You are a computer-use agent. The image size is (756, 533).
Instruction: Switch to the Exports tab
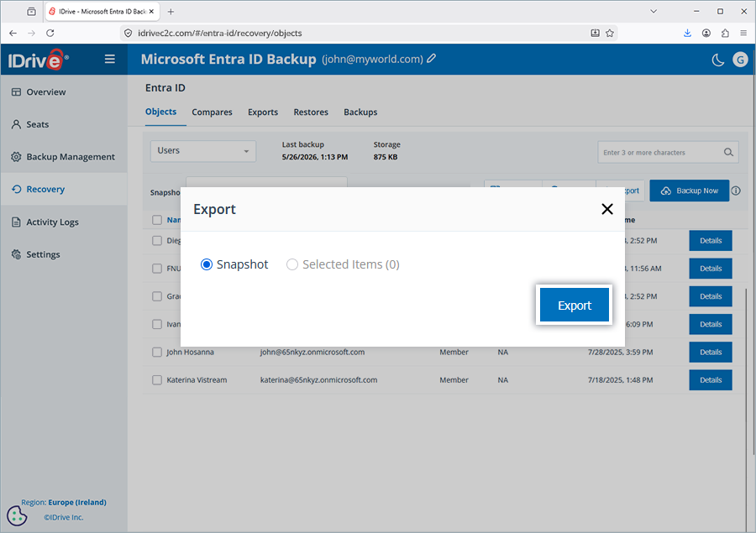(263, 112)
